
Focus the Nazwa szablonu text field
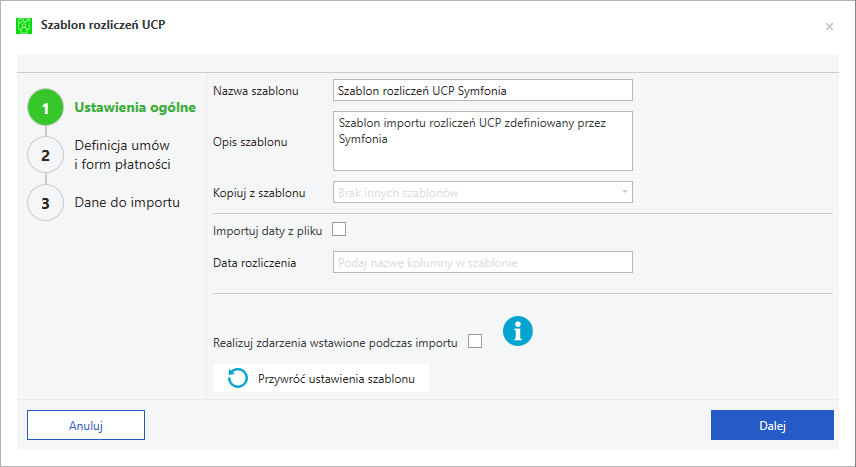point(483,90)
